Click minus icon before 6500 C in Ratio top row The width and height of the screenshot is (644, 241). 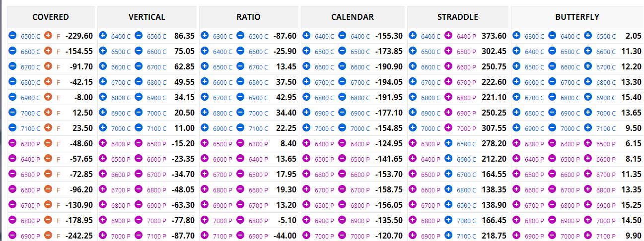pos(240,36)
